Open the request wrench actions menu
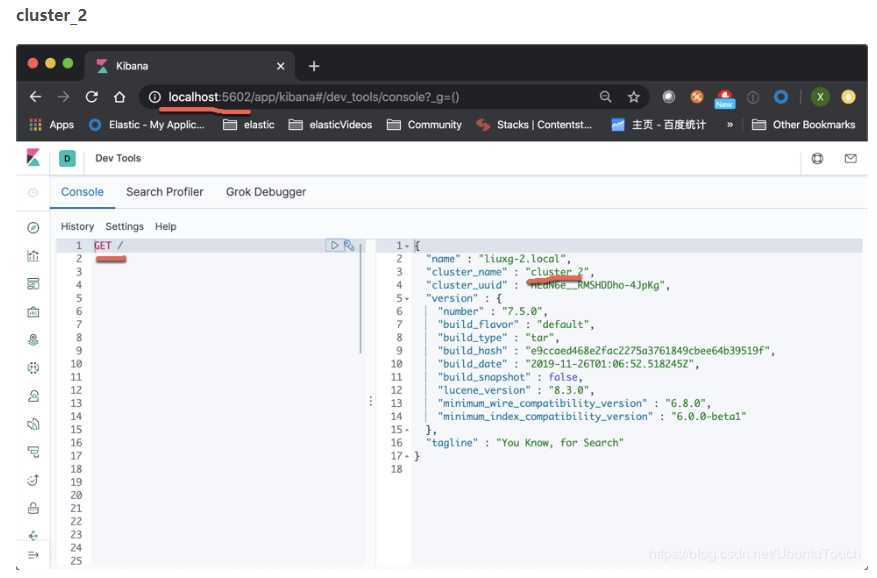The image size is (877, 578). tap(349, 245)
